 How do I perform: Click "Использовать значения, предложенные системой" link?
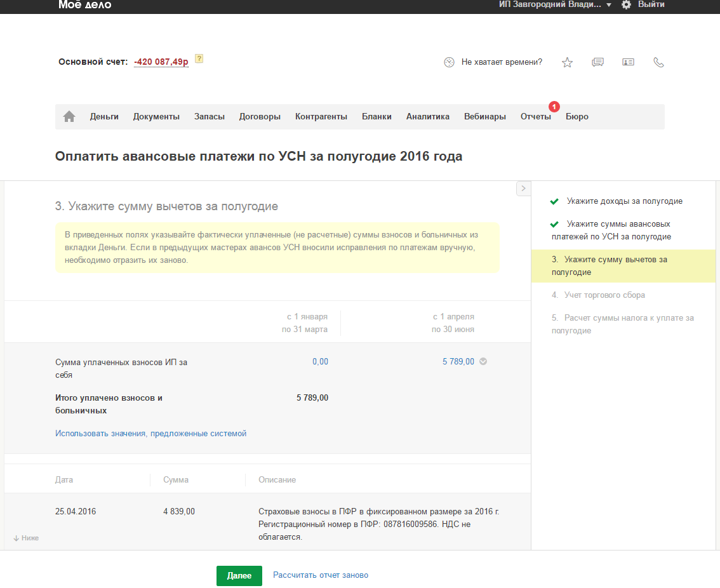pyautogui.click(x=150, y=434)
